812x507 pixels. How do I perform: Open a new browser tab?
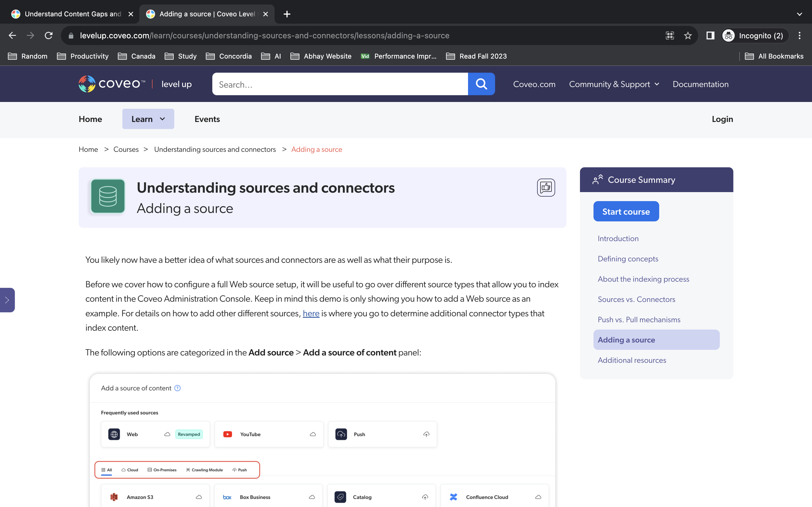pos(287,14)
